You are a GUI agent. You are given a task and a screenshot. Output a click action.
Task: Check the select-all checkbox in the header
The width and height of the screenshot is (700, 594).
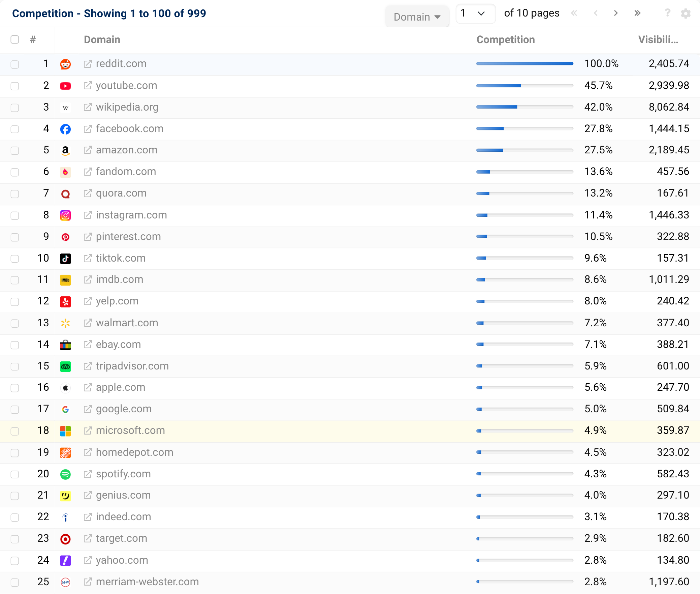[x=15, y=40]
